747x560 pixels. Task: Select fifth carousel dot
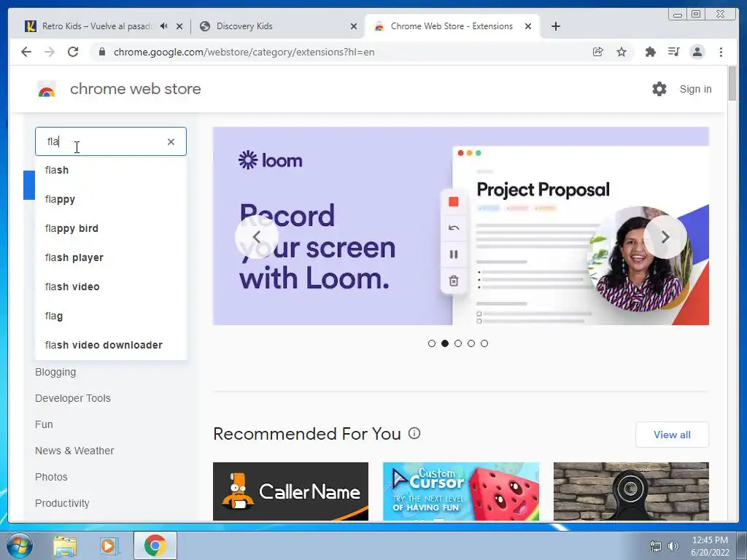click(x=484, y=343)
